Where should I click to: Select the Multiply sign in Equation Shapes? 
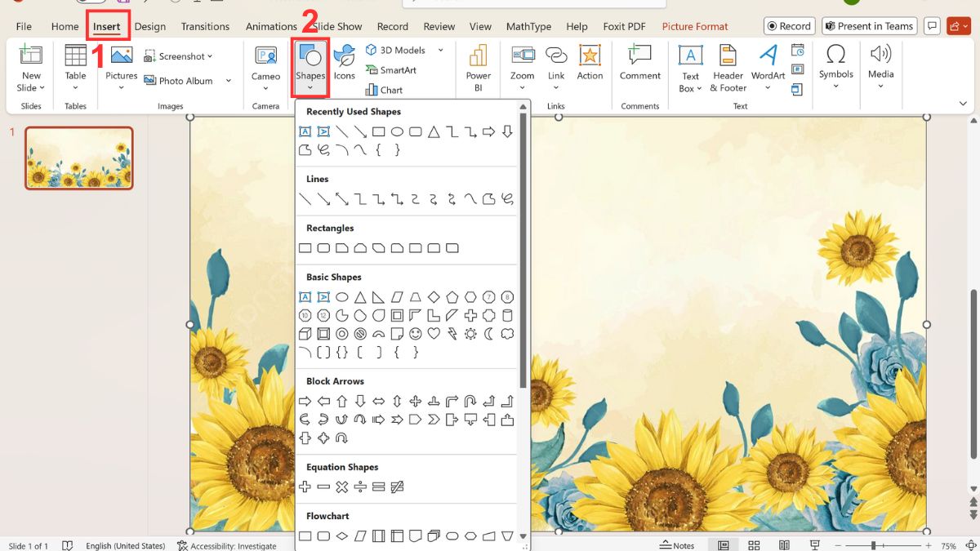(x=341, y=487)
